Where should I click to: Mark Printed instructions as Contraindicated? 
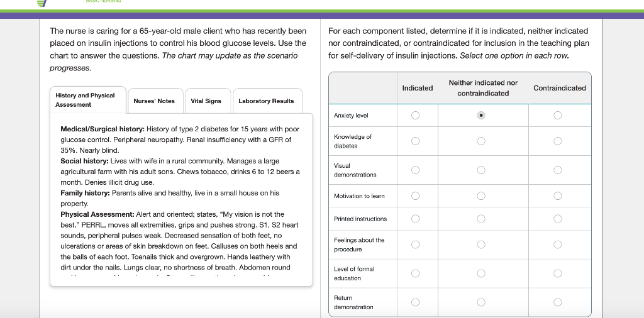click(x=558, y=219)
